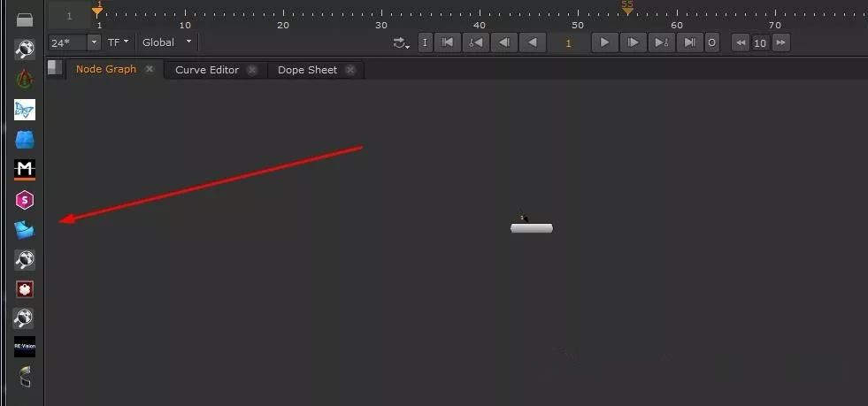Click the current frame number field
This screenshot has height=406, width=868.
pyautogui.click(x=568, y=42)
